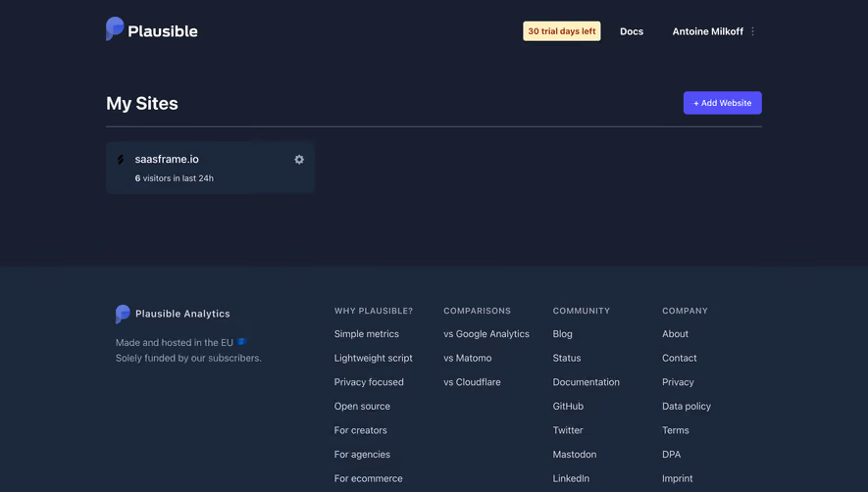Click the COMMUNITY column heading
The image size is (868, 492).
pyautogui.click(x=581, y=311)
